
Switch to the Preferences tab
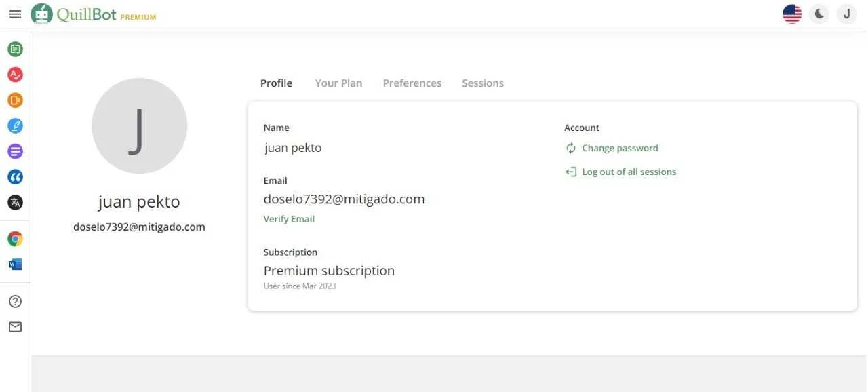(412, 83)
